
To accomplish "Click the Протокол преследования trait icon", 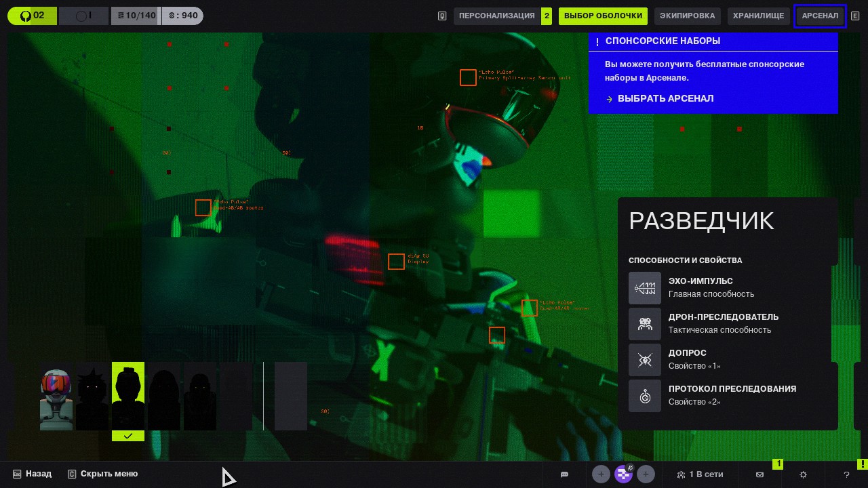I will tap(644, 396).
